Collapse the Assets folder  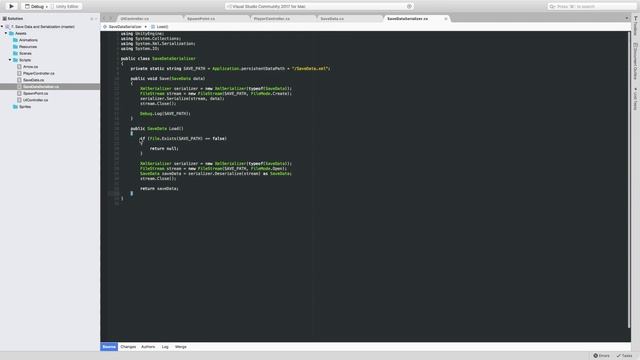(x=6, y=33)
